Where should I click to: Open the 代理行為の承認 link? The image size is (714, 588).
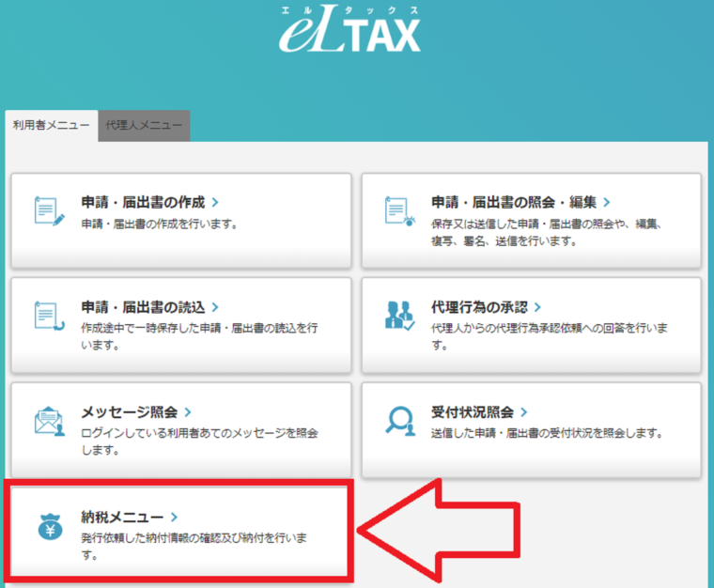click(479, 307)
